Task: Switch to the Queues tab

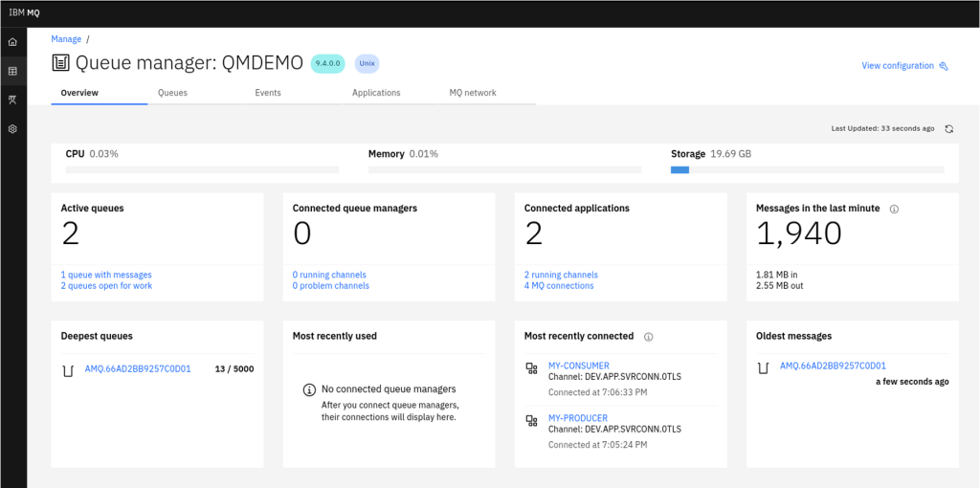Action: 196,93
